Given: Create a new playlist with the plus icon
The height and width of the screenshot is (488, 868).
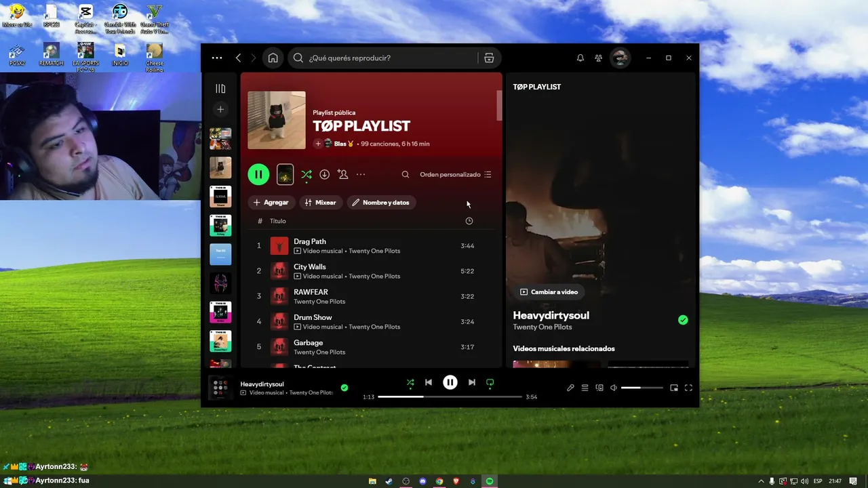Looking at the screenshot, I should (x=220, y=109).
